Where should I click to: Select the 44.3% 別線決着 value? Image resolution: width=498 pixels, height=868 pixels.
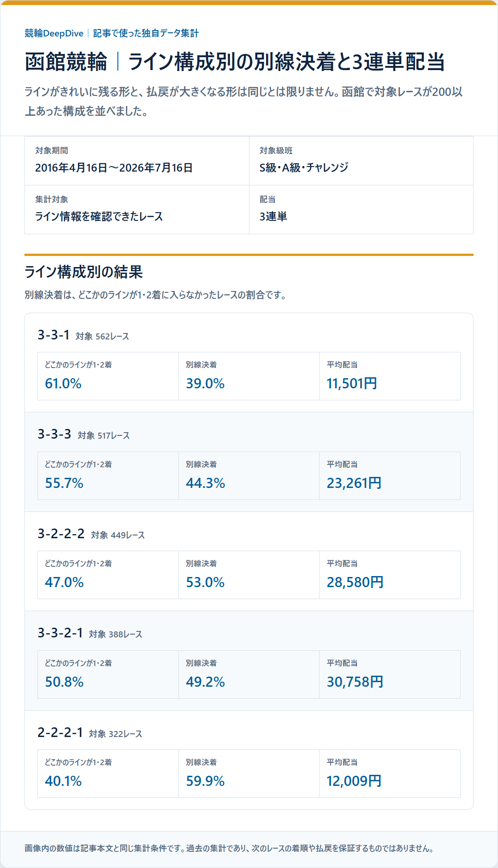[x=206, y=483]
